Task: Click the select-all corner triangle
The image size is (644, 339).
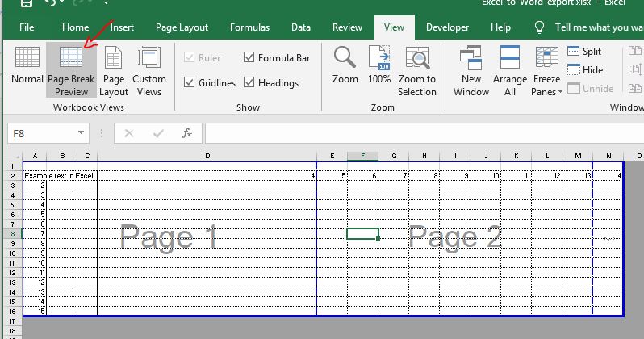Action: 18,156
